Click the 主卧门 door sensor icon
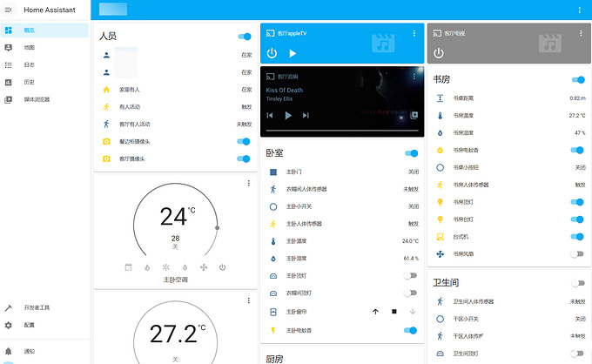Image resolution: width=592 pixels, height=364 pixels. 273,172
